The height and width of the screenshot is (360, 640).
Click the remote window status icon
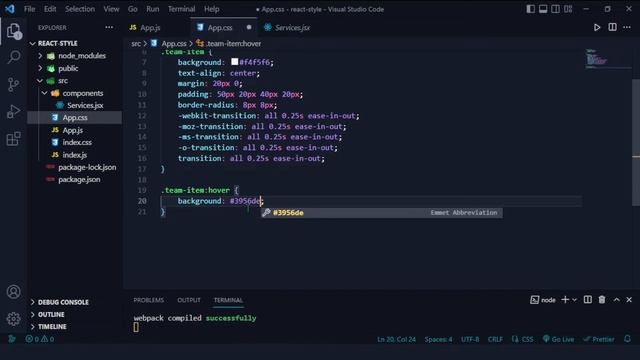coord(12,339)
